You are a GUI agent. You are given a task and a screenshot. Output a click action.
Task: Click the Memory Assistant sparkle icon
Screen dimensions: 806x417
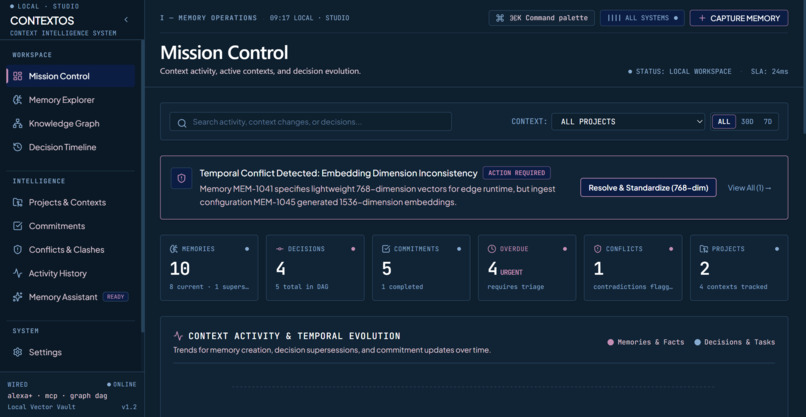[x=17, y=297]
